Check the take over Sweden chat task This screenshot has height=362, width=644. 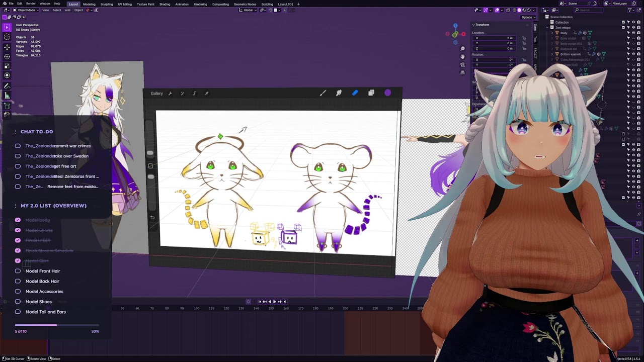18,156
